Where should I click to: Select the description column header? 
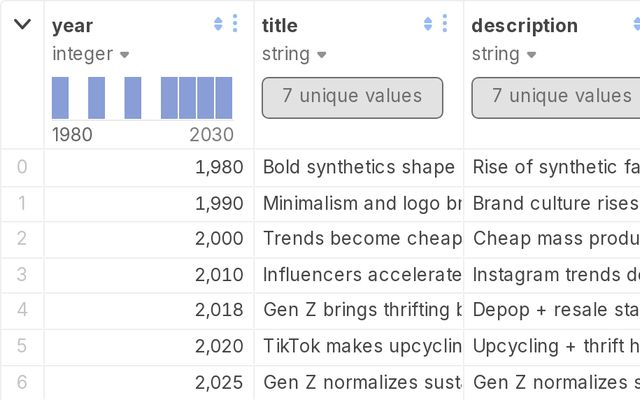click(525, 25)
